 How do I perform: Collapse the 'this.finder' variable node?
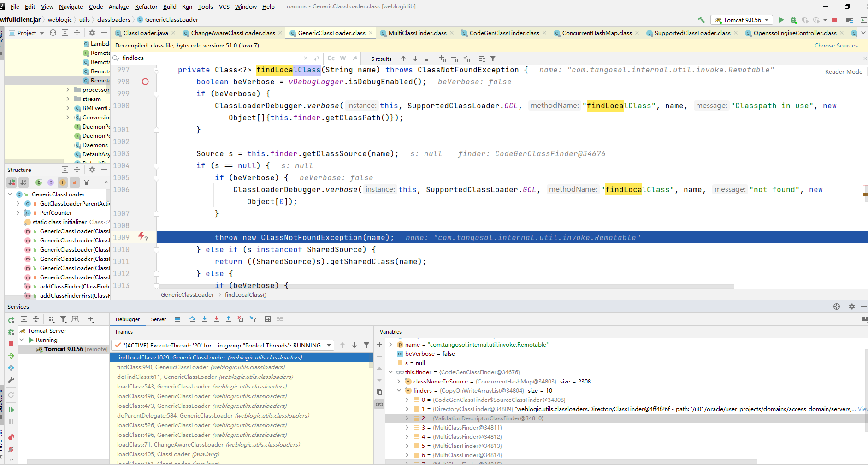click(390, 372)
